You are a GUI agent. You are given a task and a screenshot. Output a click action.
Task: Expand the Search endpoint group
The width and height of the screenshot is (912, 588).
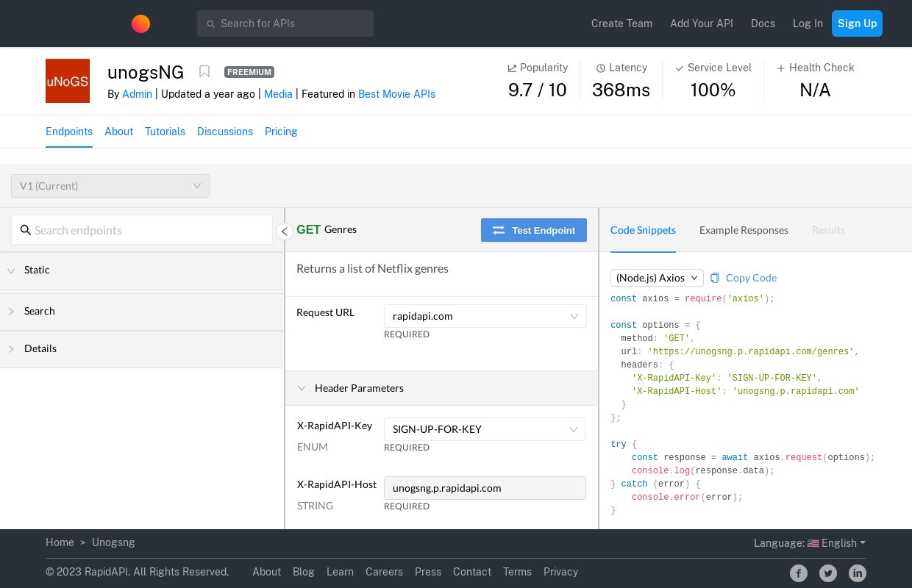click(142, 312)
